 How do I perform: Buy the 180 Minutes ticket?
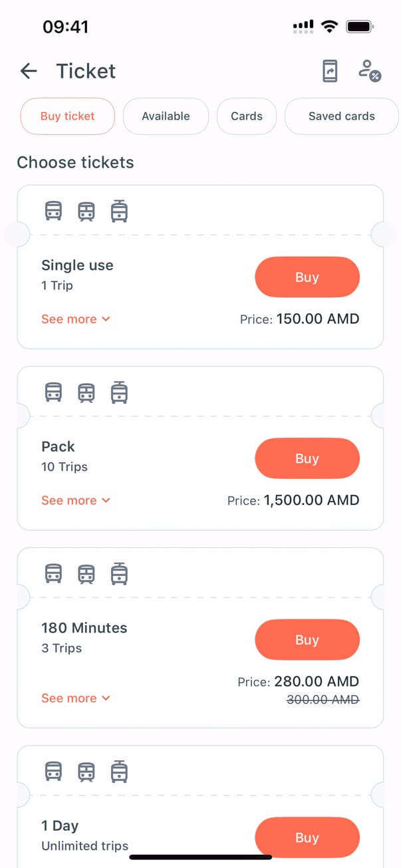pyautogui.click(x=307, y=640)
